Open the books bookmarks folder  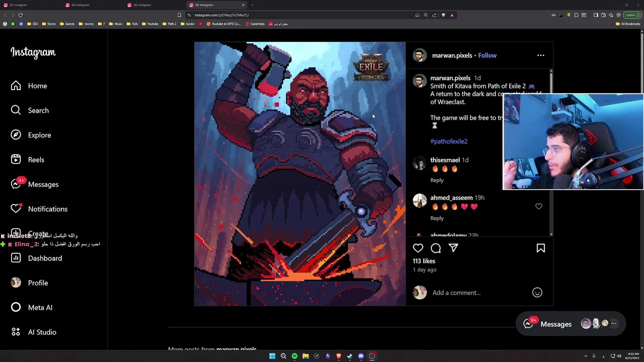coord(187,24)
